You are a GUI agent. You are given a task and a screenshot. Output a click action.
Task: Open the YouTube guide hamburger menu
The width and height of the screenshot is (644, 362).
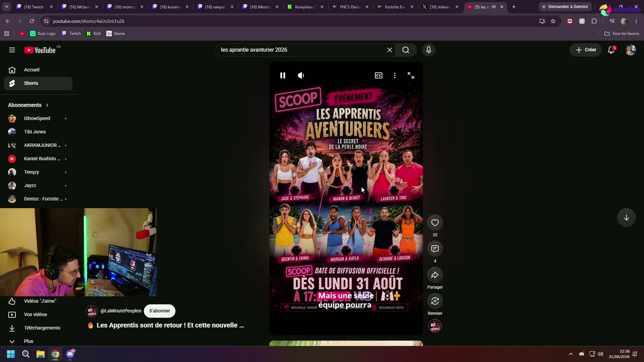12,50
